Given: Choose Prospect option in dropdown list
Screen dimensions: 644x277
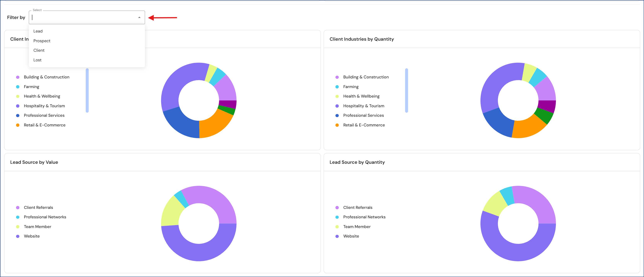Looking at the screenshot, I should click(42, 41).
